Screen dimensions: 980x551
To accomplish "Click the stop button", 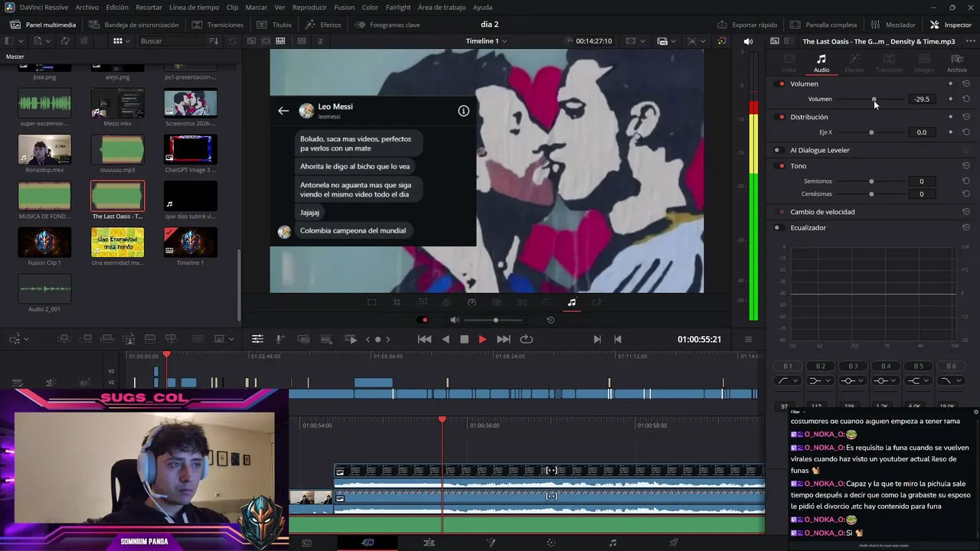I will tap(464, 339).
